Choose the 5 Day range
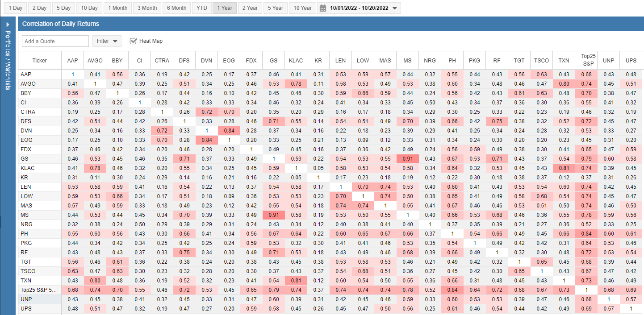This screenshot has width=644, height=315. coord(63,8)
